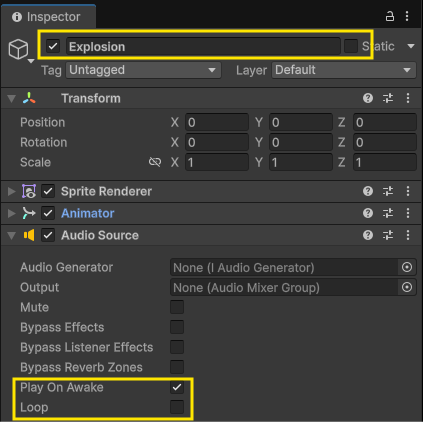The width and height of the screenshot is (423, 422).
Task: Click the Rotation X field
Action: click(x=217, y=142)
